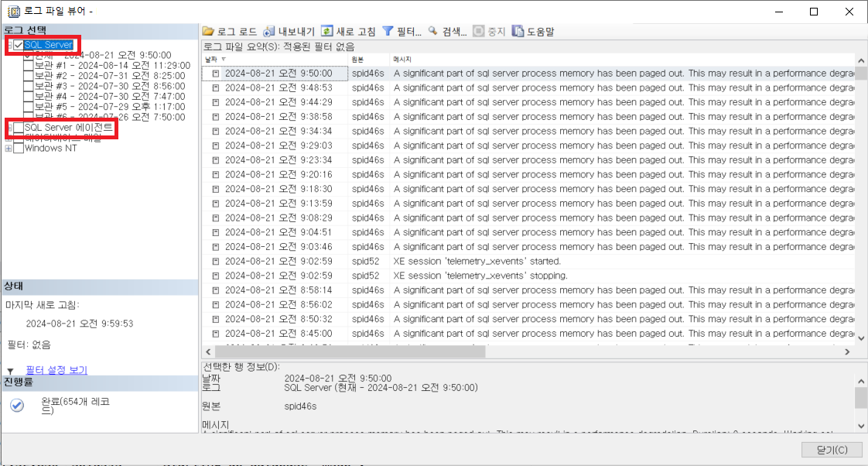Check the 보관 #3 archive log checkbox
868x466 pixels.
point(28,86)
